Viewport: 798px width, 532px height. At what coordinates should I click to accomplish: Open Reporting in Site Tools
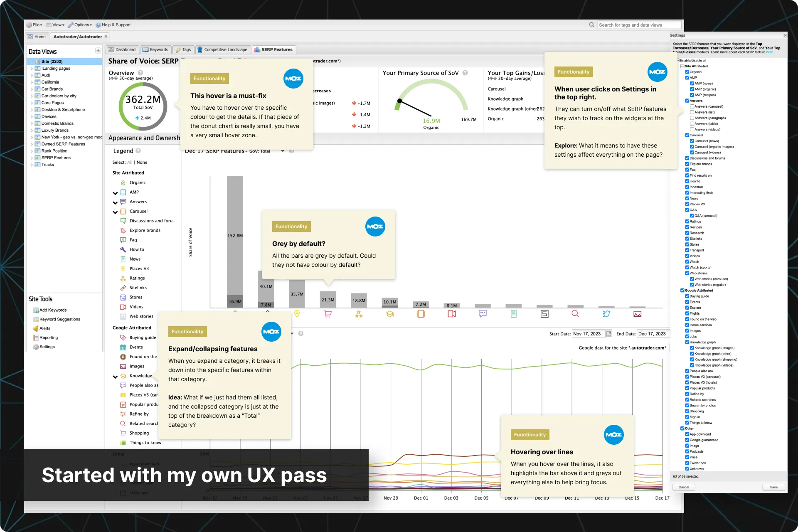[x=48, y=337]
